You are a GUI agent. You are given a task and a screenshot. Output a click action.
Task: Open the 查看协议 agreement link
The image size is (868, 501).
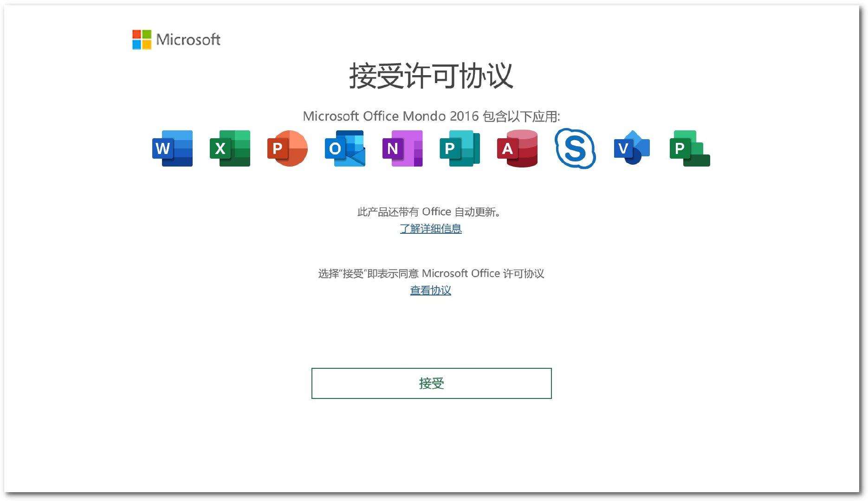tap(431, 290)
